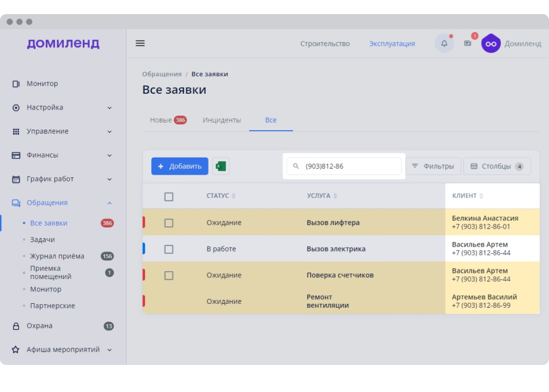Sort by the УСЛУГА column arrows

tap(335, 196)
